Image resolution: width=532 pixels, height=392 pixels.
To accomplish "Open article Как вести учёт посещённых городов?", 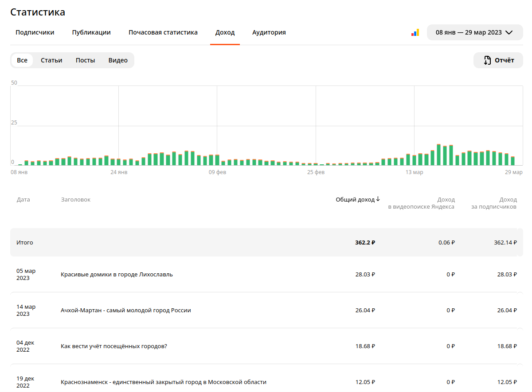I will [114, 346].
